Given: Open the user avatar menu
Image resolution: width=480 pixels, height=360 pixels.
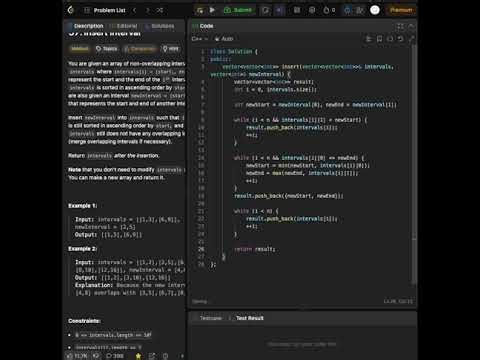Looking at the screenshot, I should pos(375,10).
